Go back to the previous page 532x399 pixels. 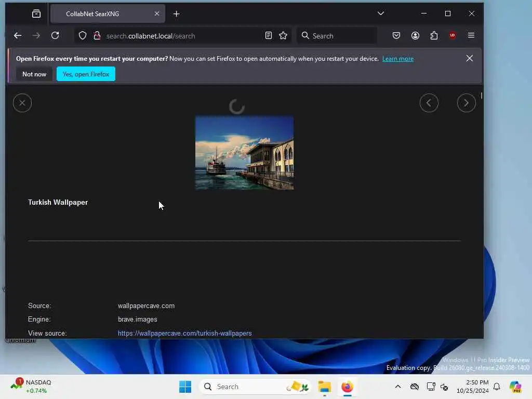coord(18,36)
